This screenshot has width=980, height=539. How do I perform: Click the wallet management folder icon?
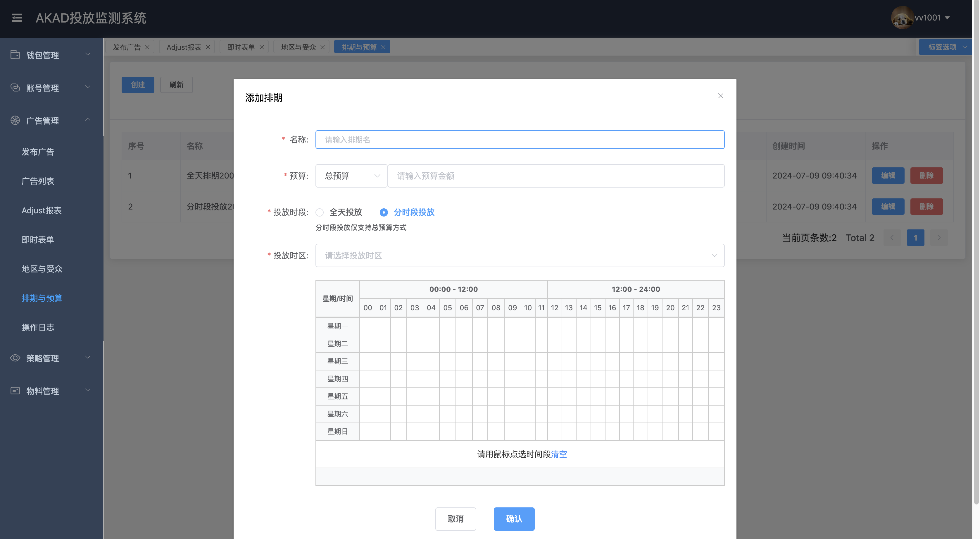15,55
